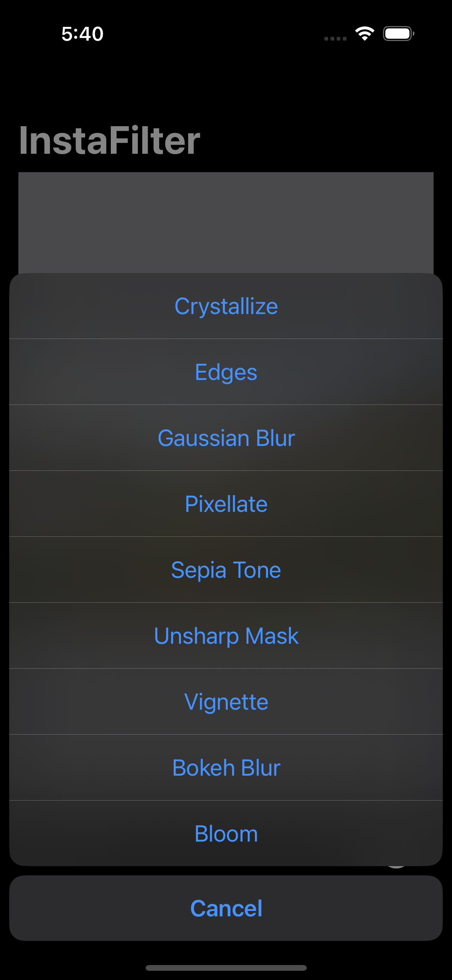Viewport: 452px width, 980px height.
Task: Apply the Gaussian Blur filter
Action: 226,437
